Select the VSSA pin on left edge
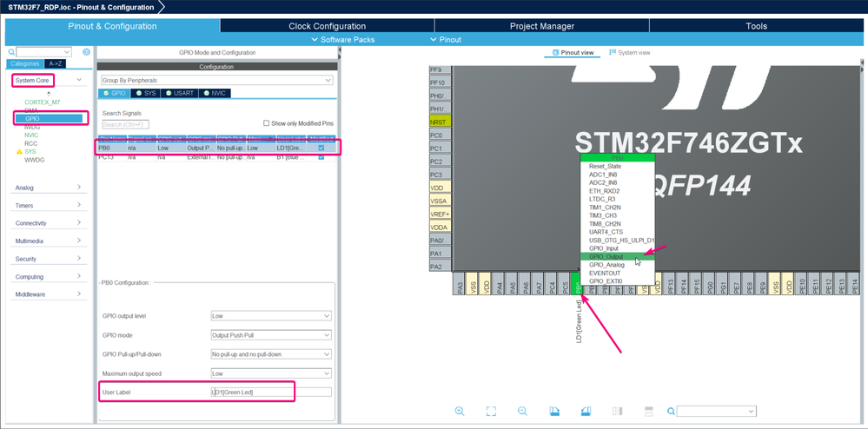The height and width of the screenshot is (429, 868). [x=441, y=201]
